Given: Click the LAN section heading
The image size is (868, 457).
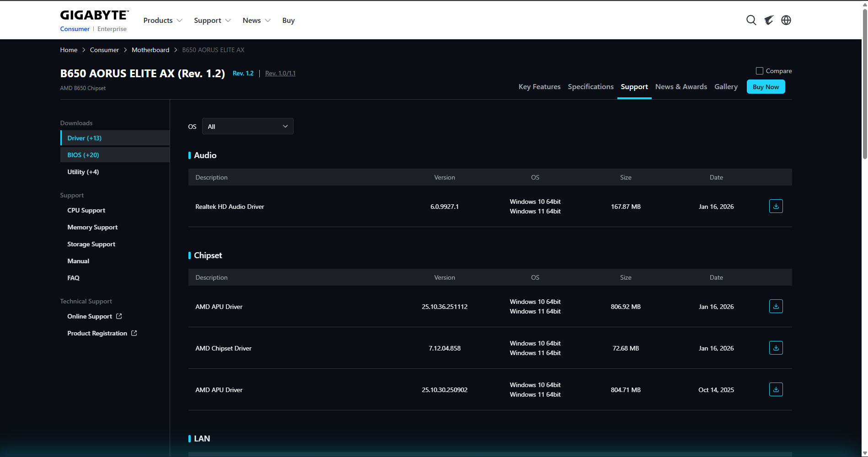Looking at the screenshot, I should tap(202, 439).
